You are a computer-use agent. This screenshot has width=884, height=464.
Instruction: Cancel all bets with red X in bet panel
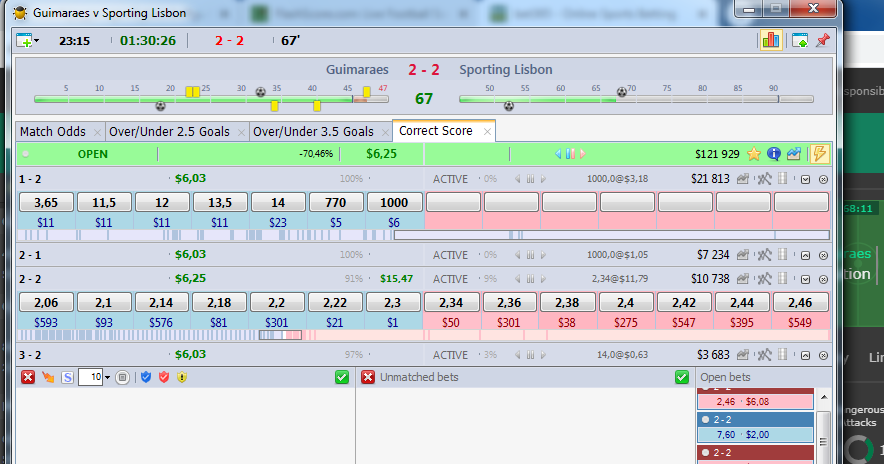coord(28,377)
